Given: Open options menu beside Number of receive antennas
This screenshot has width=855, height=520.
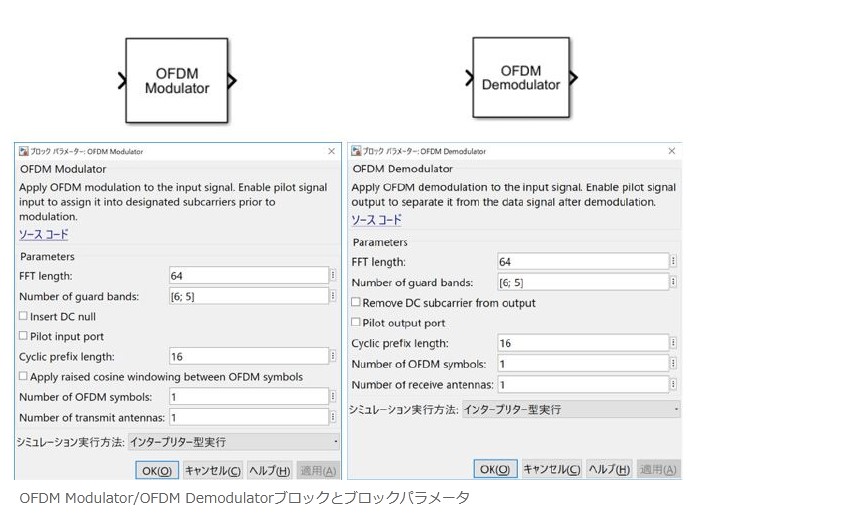Looking at the screenshot, I should (x=673, y=384).
